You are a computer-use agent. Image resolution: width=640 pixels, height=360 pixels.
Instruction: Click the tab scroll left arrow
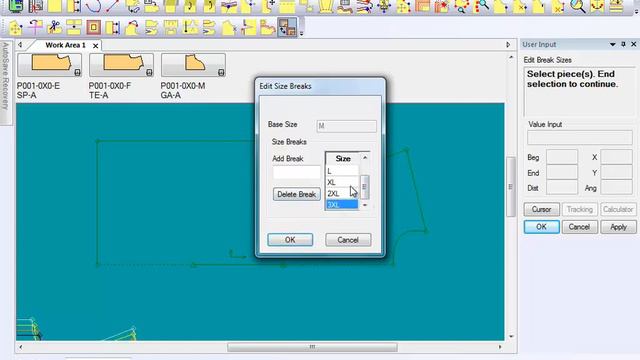click(20, 44)
